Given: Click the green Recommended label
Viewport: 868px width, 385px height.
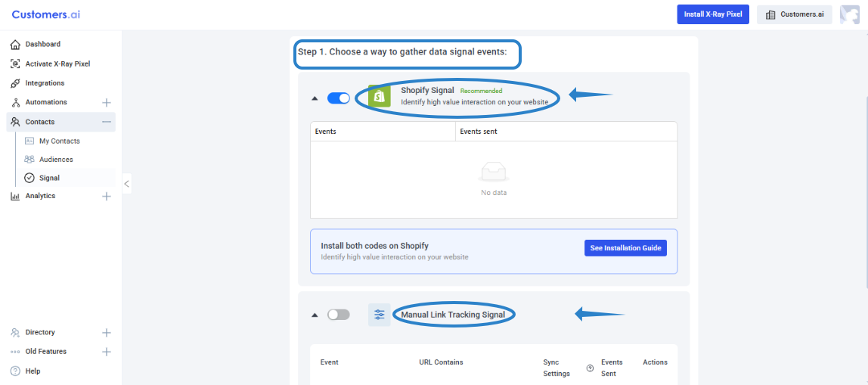Looking at the screenshot, I should [x=482, y=91].
